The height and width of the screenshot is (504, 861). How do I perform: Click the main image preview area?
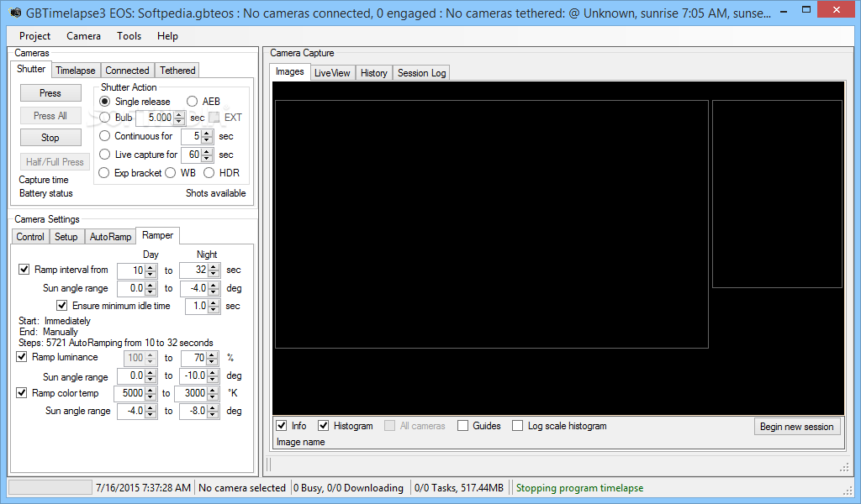pyautogui.click(x=491, y=223)
